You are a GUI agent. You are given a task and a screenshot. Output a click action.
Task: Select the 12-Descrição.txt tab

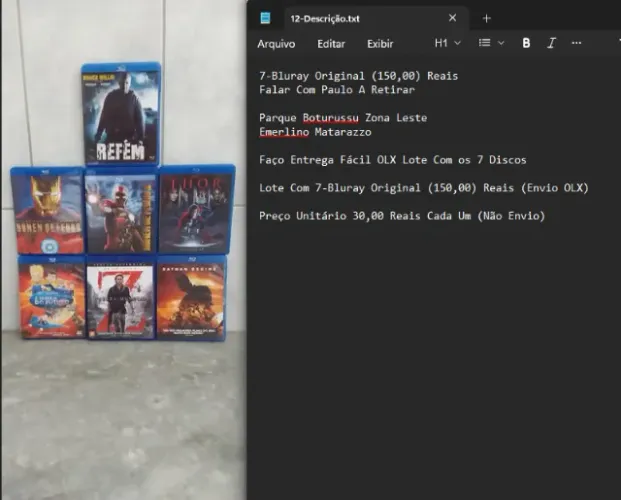click(x=325, y=19)
